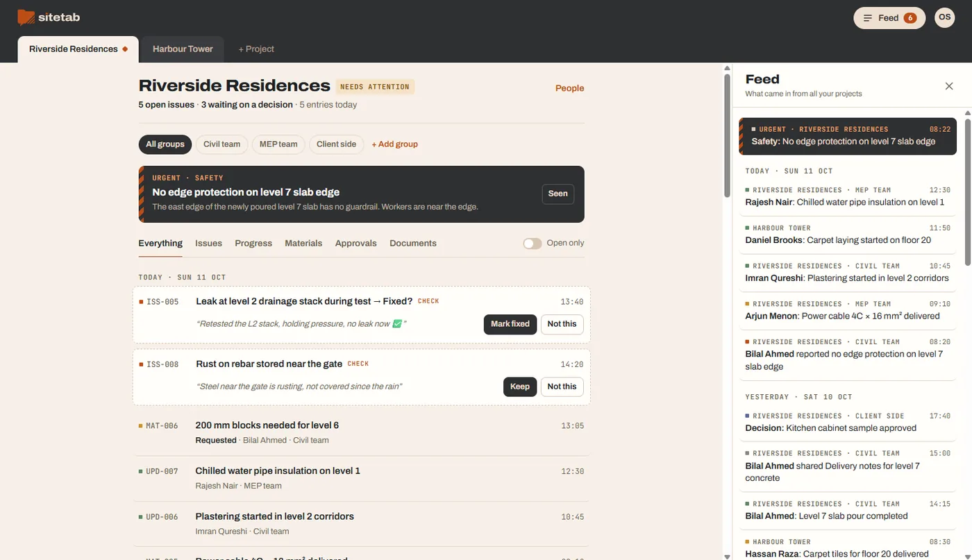
Task: Enable the Open only toggle
Action: pyautogui.click(x=533, y=244)
